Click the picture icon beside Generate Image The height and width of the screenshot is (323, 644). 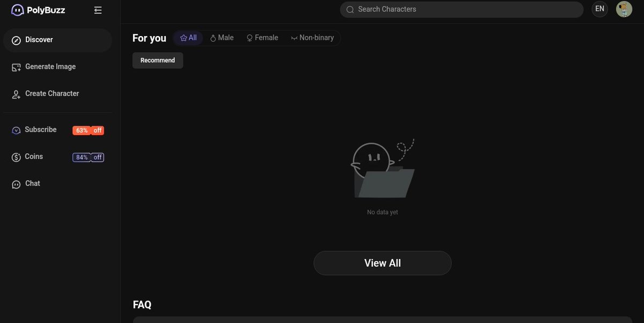pos(16,67)
